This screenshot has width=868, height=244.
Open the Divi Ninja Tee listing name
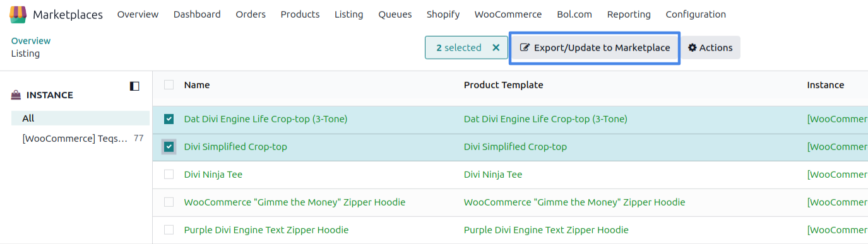[x=213, y=175]
